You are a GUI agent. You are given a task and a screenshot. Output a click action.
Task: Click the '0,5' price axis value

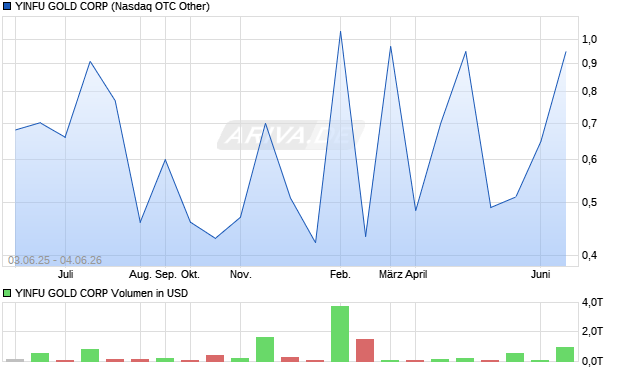[589, 202]
